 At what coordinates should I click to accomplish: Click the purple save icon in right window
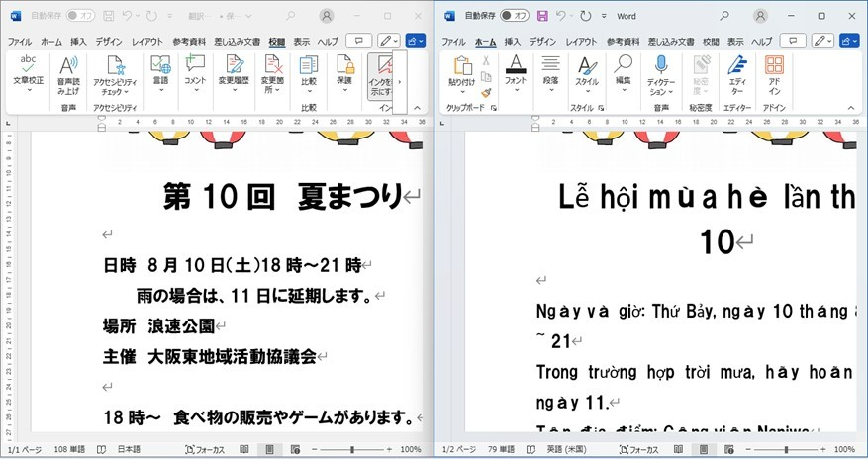pyautogui.click(x=541, y=16)
